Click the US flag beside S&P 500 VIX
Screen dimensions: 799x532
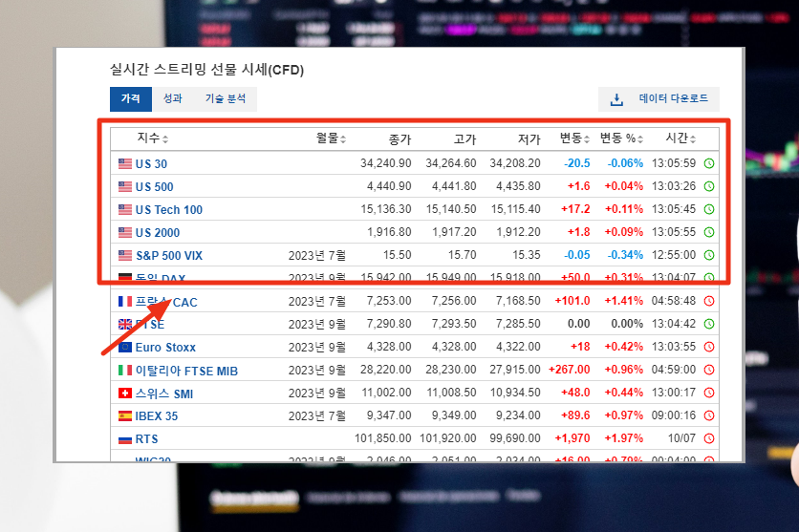click(x=125, y=255)
